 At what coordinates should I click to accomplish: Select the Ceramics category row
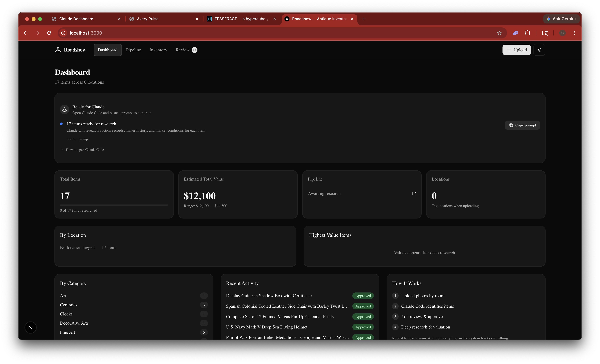point(134,305)
